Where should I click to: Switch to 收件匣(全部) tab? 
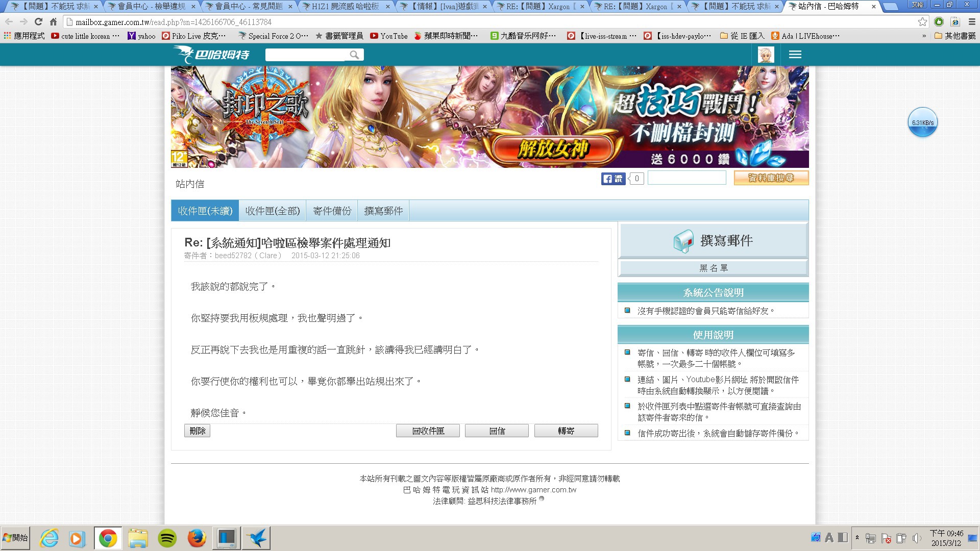click(273, 211)
